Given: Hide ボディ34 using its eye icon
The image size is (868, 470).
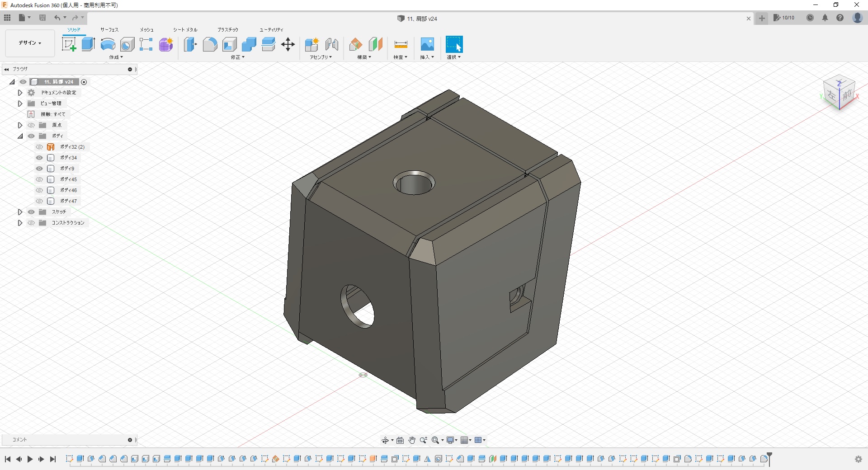Looking at the screenshot, I should coord(39,158).
